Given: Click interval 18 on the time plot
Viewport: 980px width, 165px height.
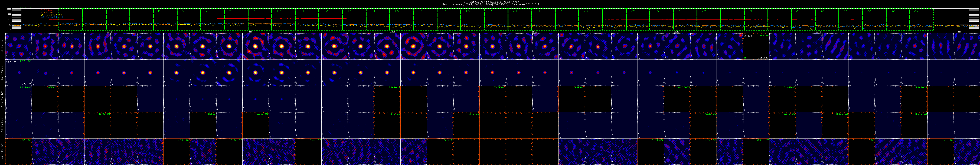Looking at the screenshot, I should [x=472, y=19].
